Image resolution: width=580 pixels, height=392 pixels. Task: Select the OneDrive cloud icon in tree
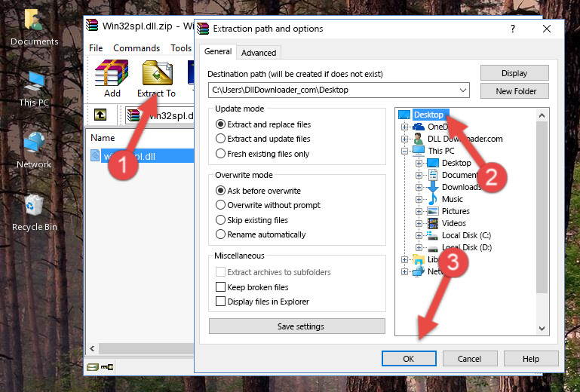(419, 127)
